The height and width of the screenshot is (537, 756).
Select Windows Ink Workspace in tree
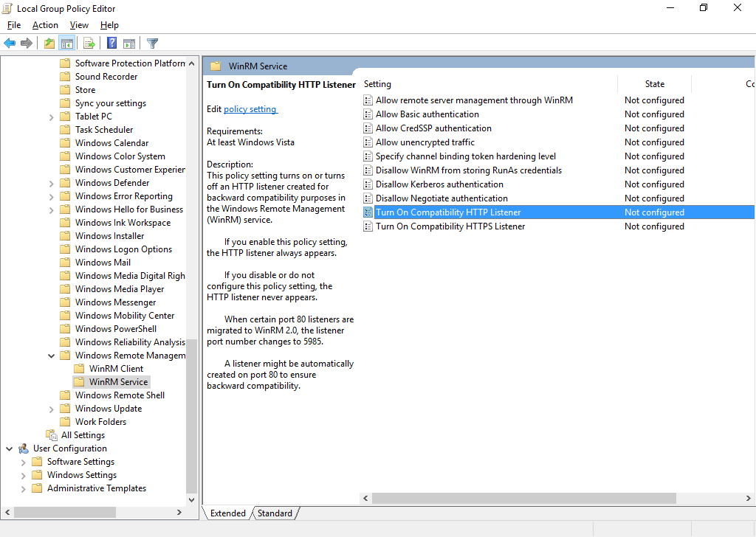[x=123, y=223]
